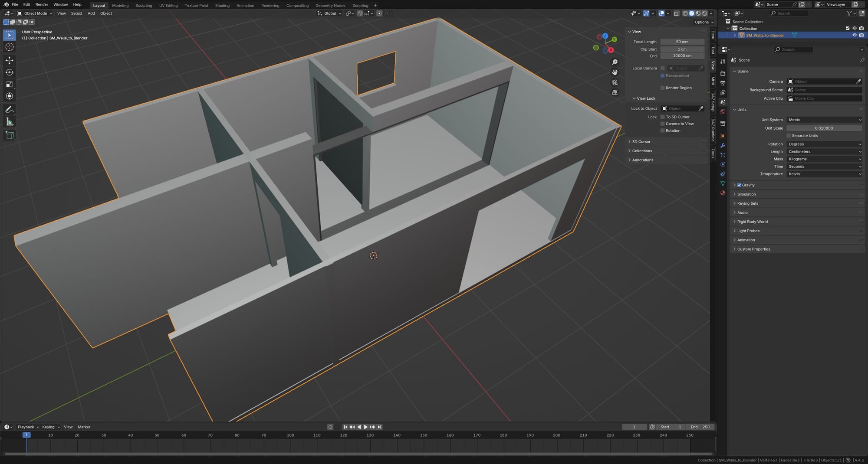The image size is (868, 464).
Task: Open the Length Centimeters dropdown
Action: tap(824, 152)
